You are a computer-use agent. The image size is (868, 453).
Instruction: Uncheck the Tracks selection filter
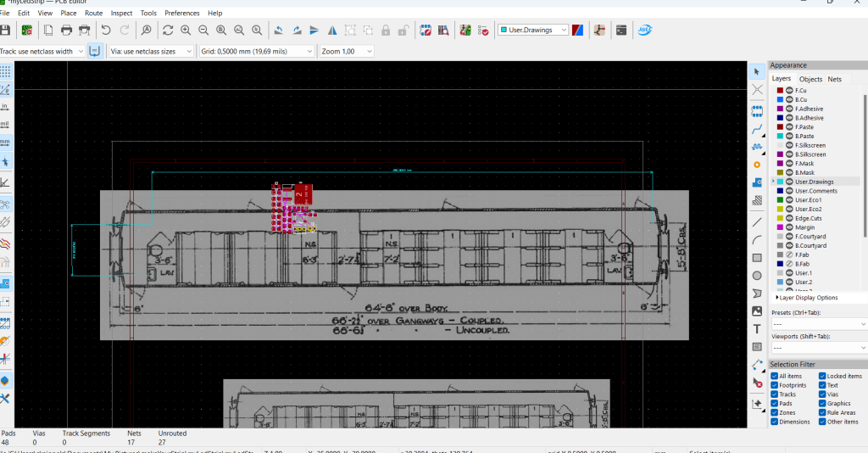[x=774, y=394]
